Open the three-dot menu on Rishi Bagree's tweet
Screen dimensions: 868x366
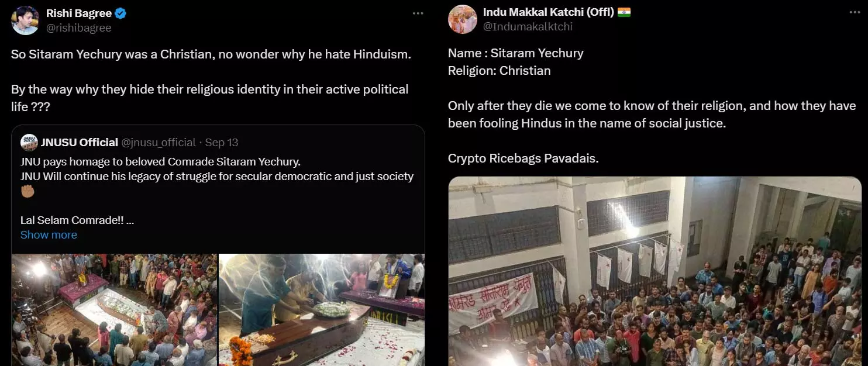(x=418, y=13)
